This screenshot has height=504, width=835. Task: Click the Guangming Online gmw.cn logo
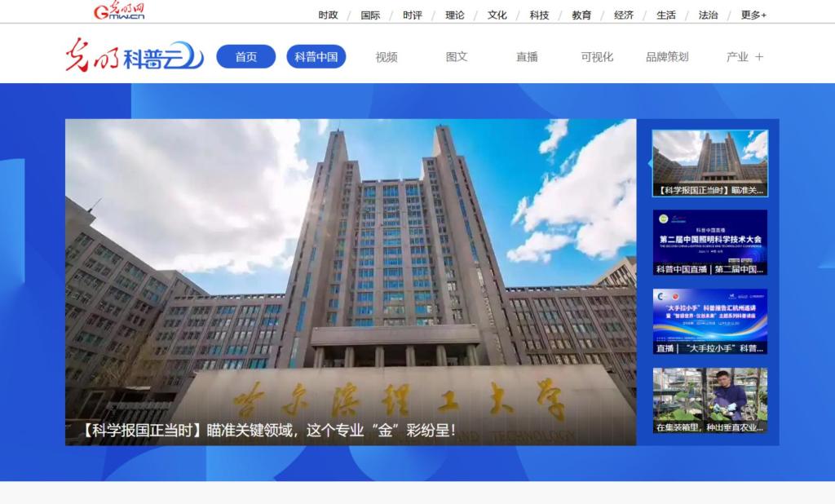[118, 11]
